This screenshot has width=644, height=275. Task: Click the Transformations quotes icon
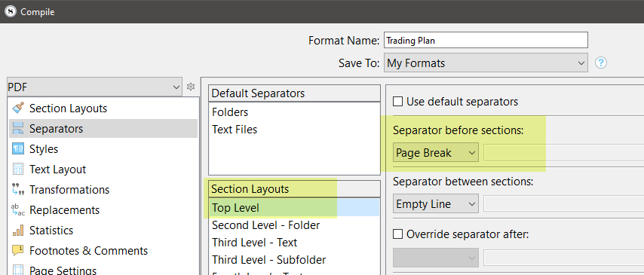click(18, 190)
